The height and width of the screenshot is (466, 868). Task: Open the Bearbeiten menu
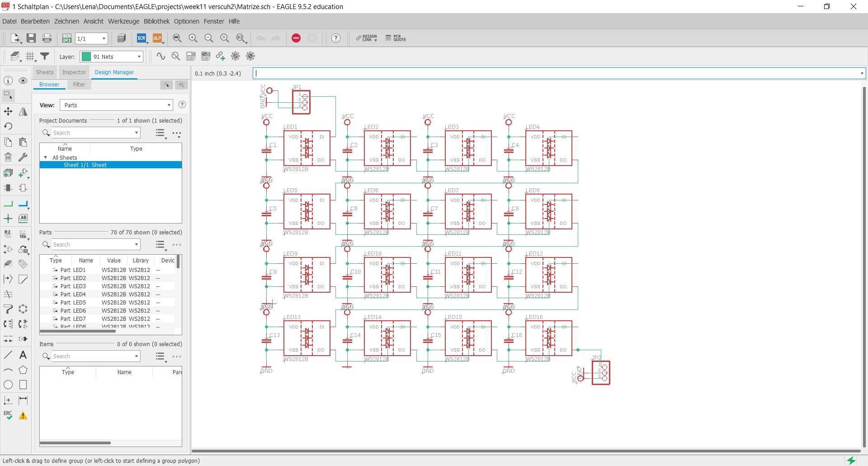[x=35, y=21]
